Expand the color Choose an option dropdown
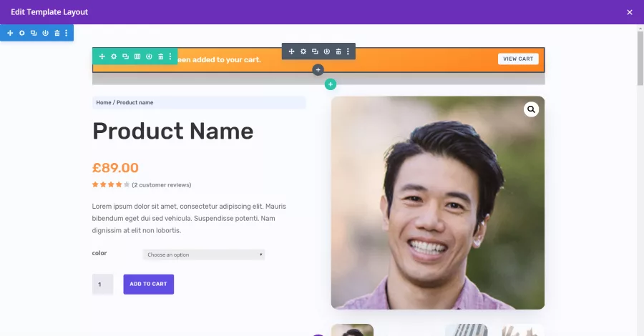The width and height of the screenshot is (644, 336). 204,255
